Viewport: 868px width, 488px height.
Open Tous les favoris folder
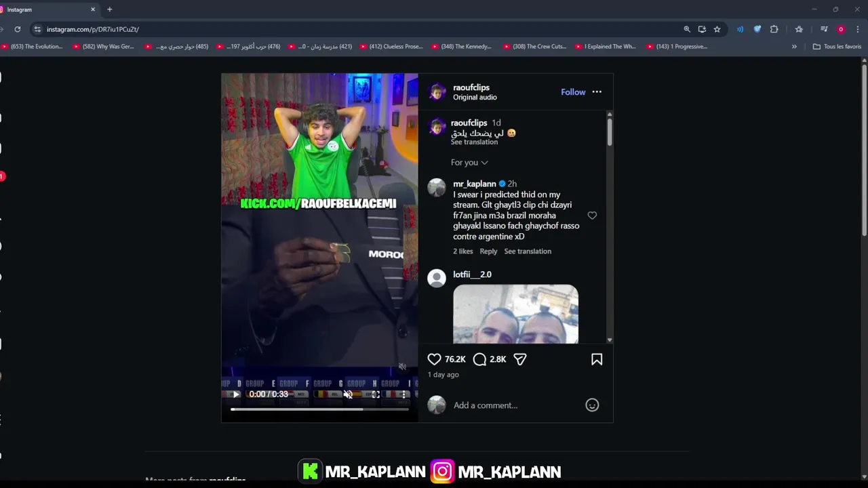837,47
